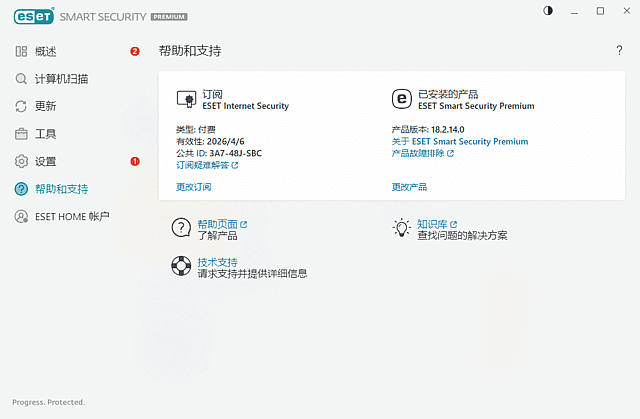Click the 类型: 付费 text
Screen dimensions: 640x419
coord(196,130)
